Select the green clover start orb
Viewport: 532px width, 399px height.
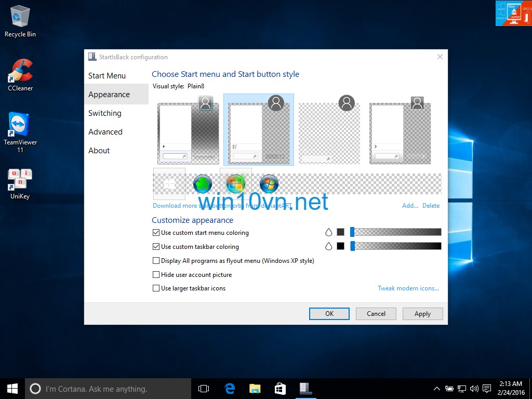(x=202, y=183)
